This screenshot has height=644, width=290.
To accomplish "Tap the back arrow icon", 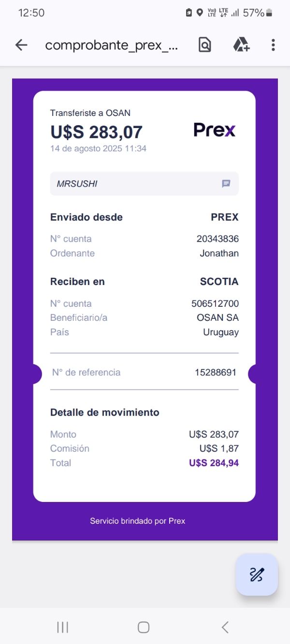I will tap(21, 45).
